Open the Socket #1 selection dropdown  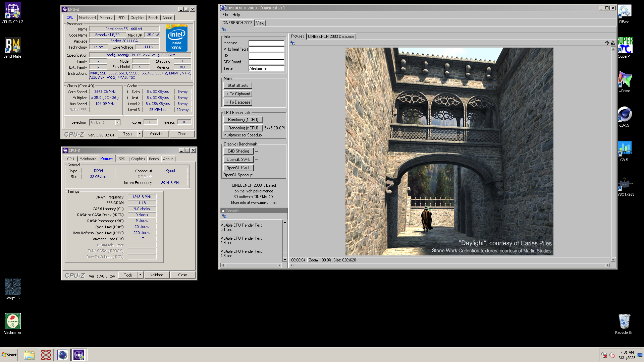(x=117, y=123)
